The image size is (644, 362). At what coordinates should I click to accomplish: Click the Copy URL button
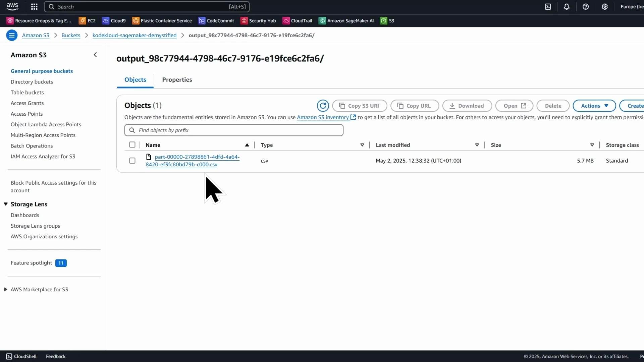415,106
